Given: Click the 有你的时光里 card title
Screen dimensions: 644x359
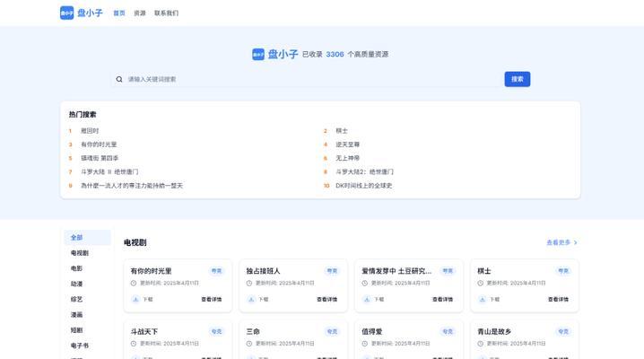Looking at the screenshot, I should (x=152, y=271).
